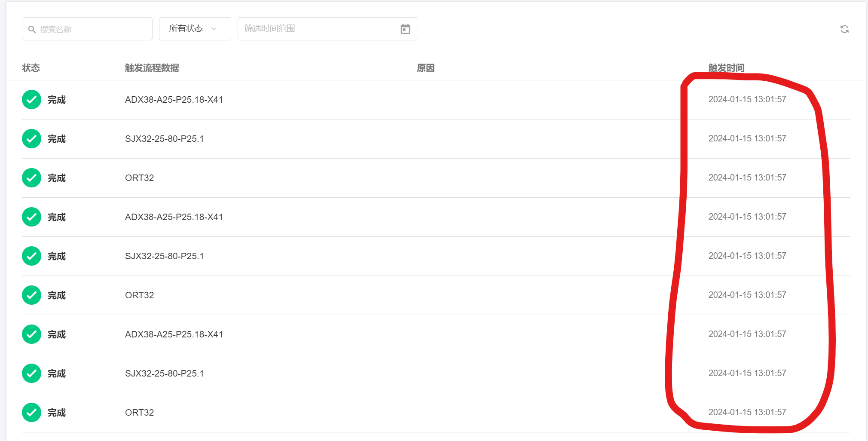Click the 原因 column header
Image resolution: width=868 pixels, height=441 pixels.
click(426, 68)
